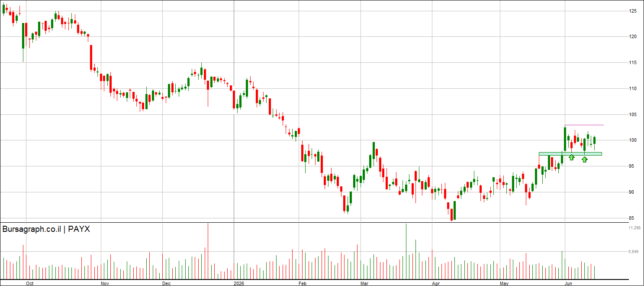The height and width of the screenshot is (286, 644).
Task: Click the 105 price axis label
Action: tap(633, 115)
